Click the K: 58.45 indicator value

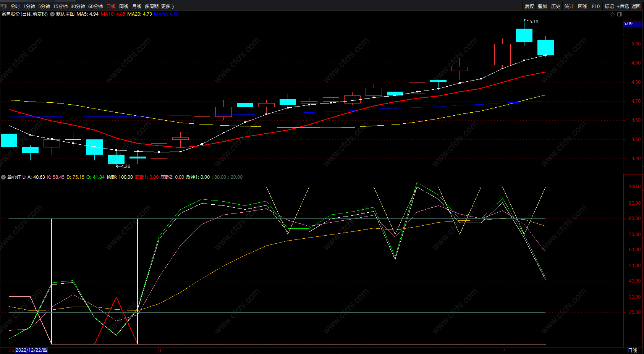coord(56,177)
